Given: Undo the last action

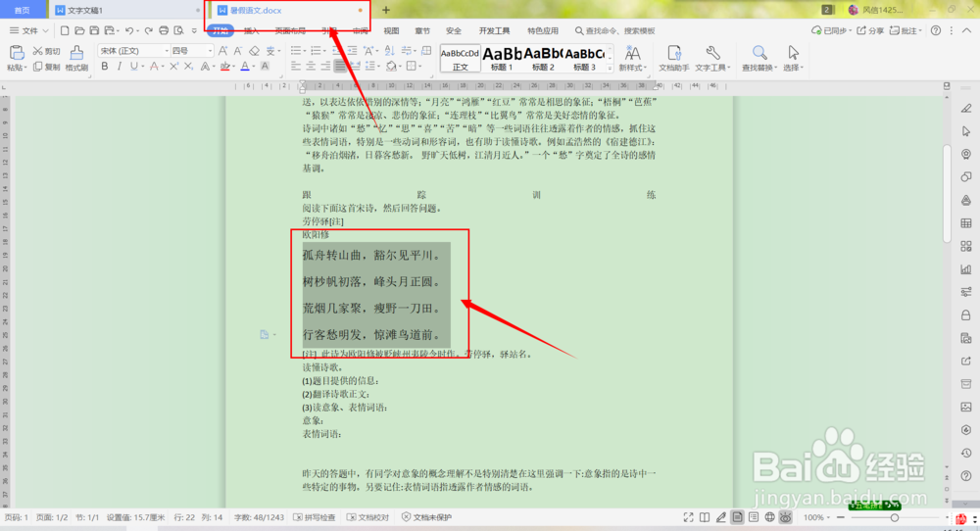Looking at the screenshot, I should (x=128, y=30).
